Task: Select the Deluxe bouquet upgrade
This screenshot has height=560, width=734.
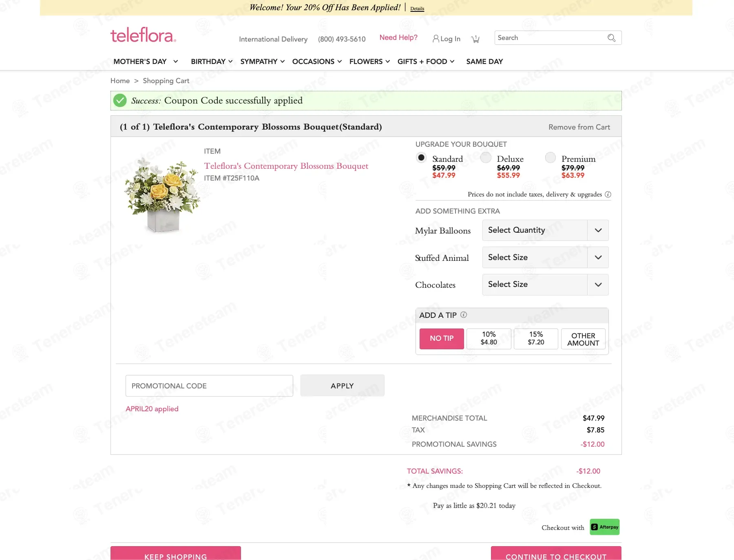Action: tap(486, 157)
